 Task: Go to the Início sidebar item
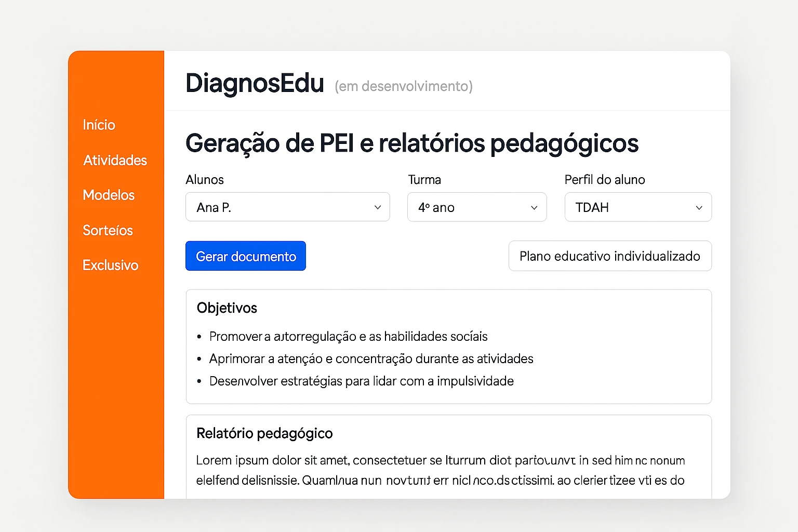[99, 125]
